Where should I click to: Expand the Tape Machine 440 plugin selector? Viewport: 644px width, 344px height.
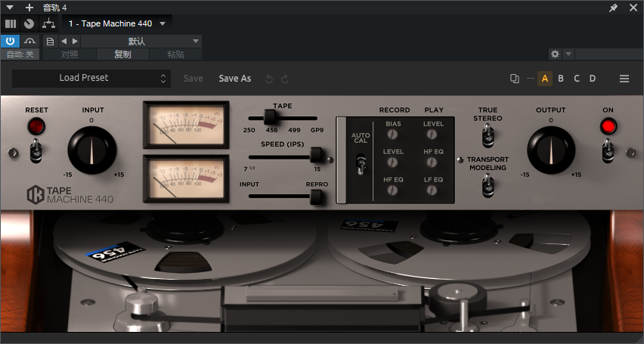click(117, 24)
